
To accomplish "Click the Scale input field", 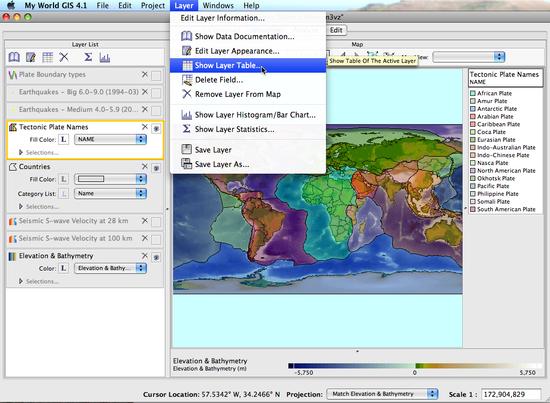I will 511,394.
